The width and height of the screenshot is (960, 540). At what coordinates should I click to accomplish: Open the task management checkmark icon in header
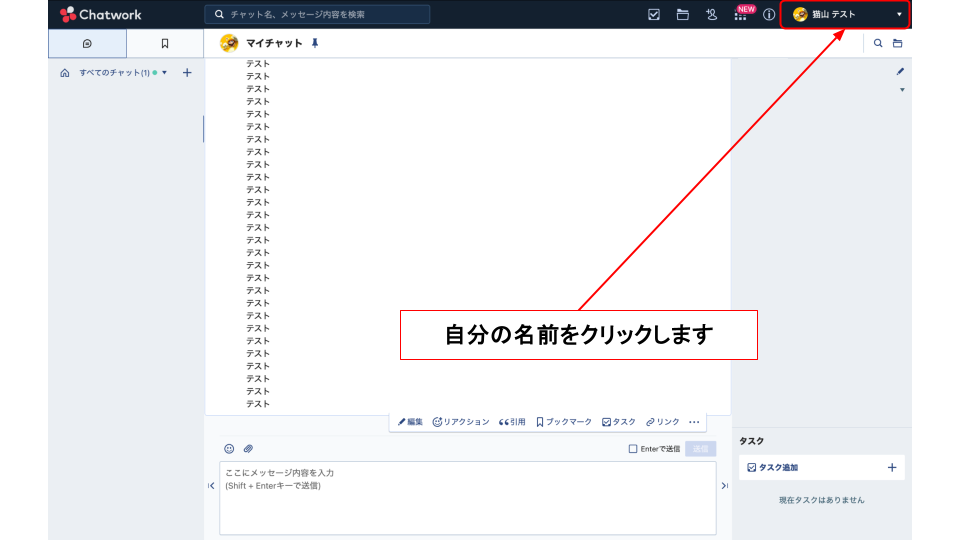[654, 15]
